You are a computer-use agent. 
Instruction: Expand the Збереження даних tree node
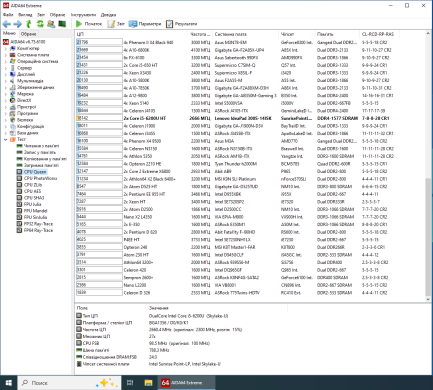pyautogui.click(x=5, y=87)
